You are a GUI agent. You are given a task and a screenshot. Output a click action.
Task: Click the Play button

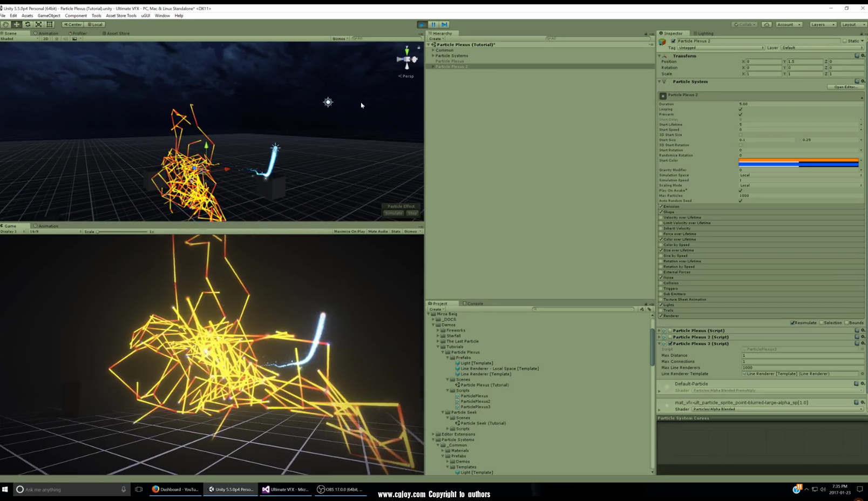click(422, 24)
